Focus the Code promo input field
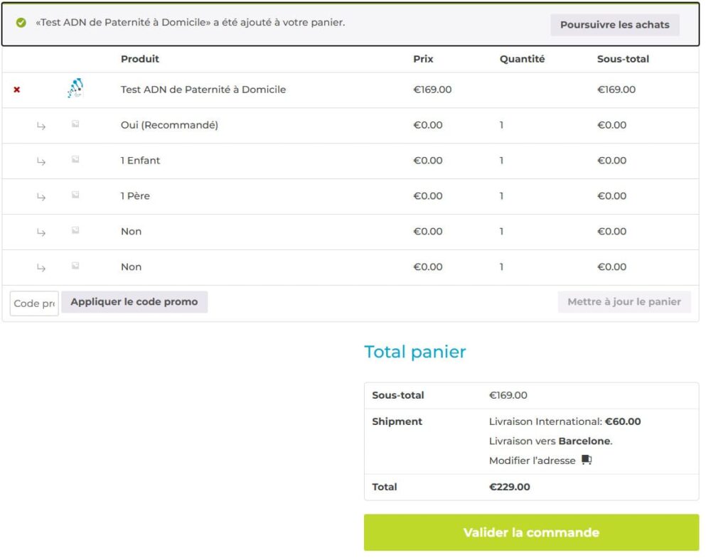728x560 pixels. (x=34, y=303)
